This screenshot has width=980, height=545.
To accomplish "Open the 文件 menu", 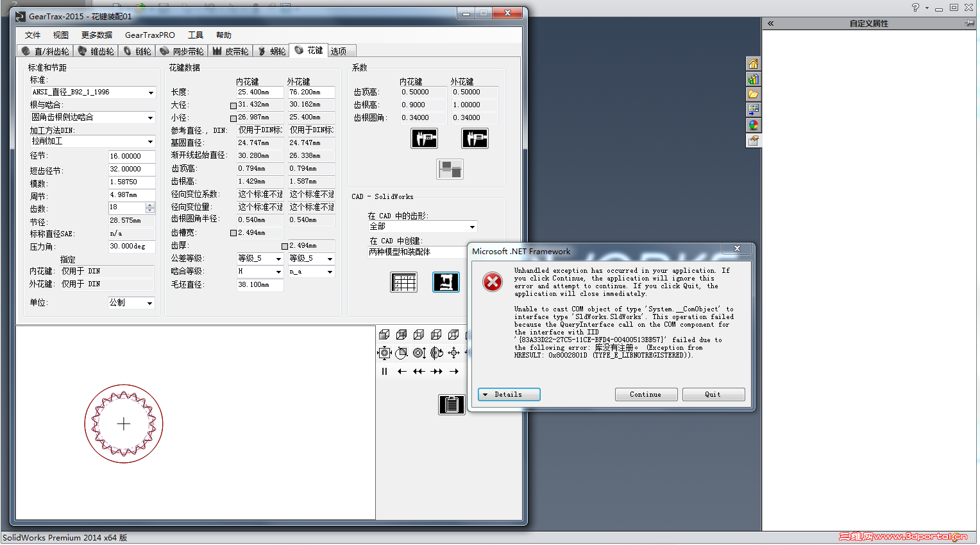I will (33, 35).
